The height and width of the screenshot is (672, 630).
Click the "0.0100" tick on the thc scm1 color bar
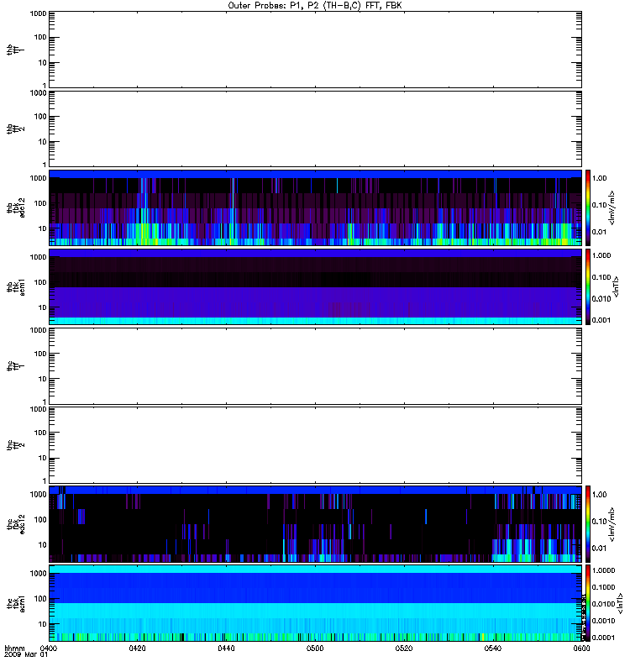603,604
